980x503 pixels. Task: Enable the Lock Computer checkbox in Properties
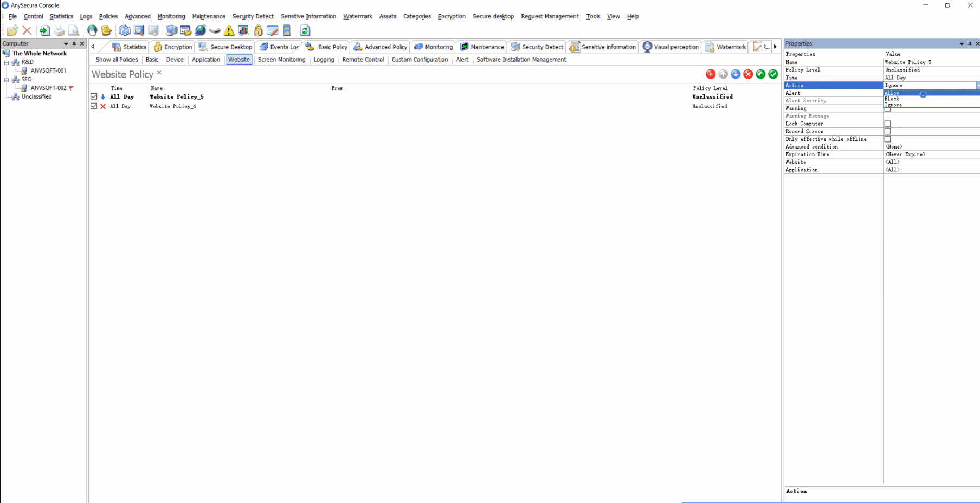click(887, 124)
